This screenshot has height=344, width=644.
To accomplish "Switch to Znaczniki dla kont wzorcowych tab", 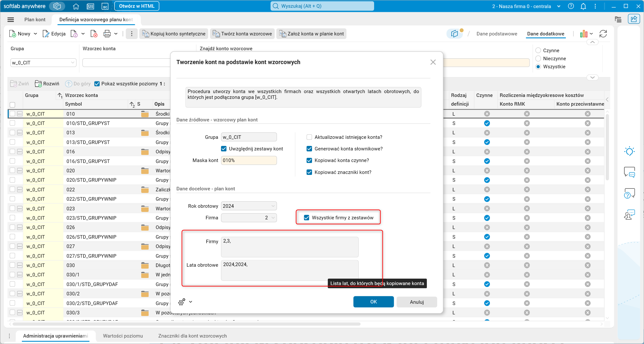I will tap(192, 336).
